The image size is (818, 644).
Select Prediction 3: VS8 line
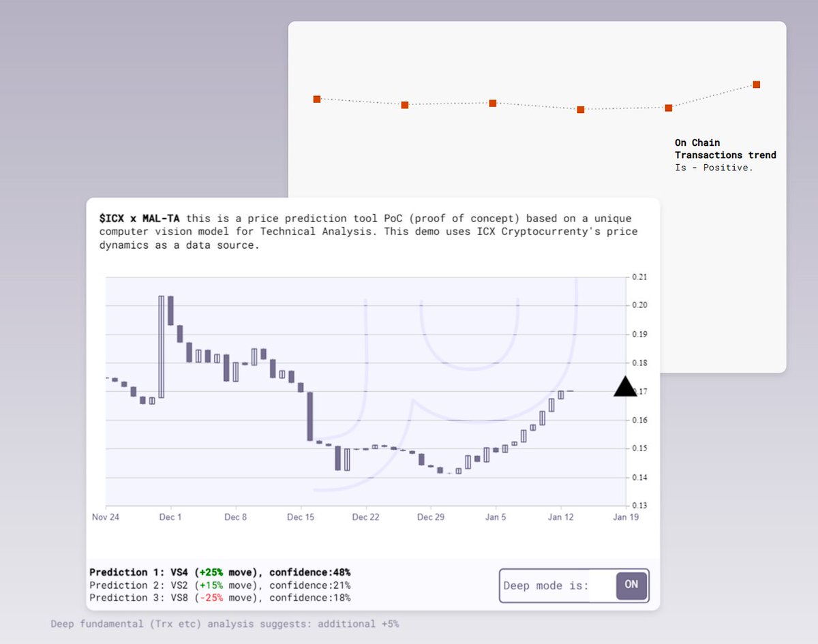coord(219,598)
